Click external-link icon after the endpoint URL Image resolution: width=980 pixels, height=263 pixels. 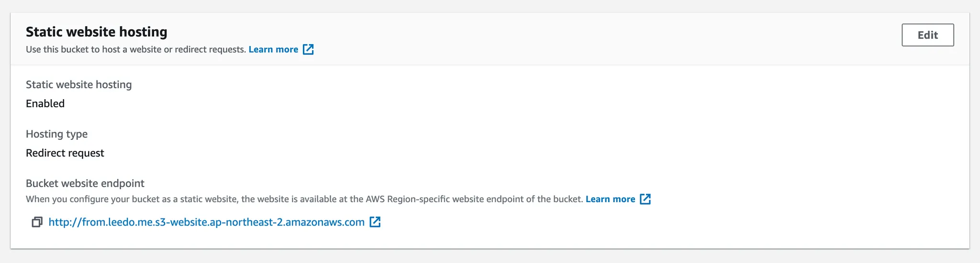coord(375,222)
